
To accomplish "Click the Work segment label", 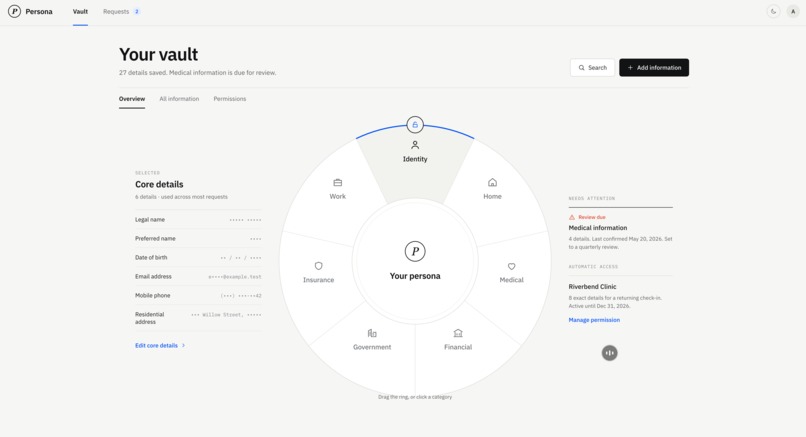I will pos(338,196).
